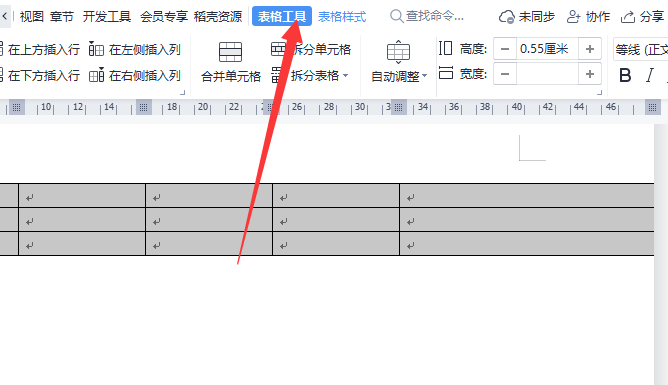Image resolution: width=668 pixels, height=385 pixels.
Task: Click the 未同步 cloud sync icon
Action: [x=507, y=17]
